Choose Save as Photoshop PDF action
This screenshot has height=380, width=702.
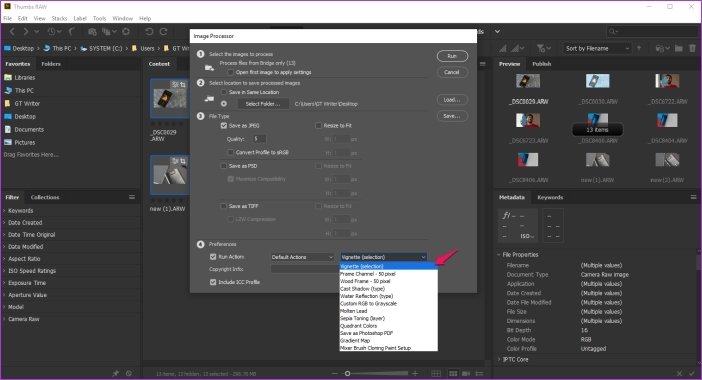point(388,333)
